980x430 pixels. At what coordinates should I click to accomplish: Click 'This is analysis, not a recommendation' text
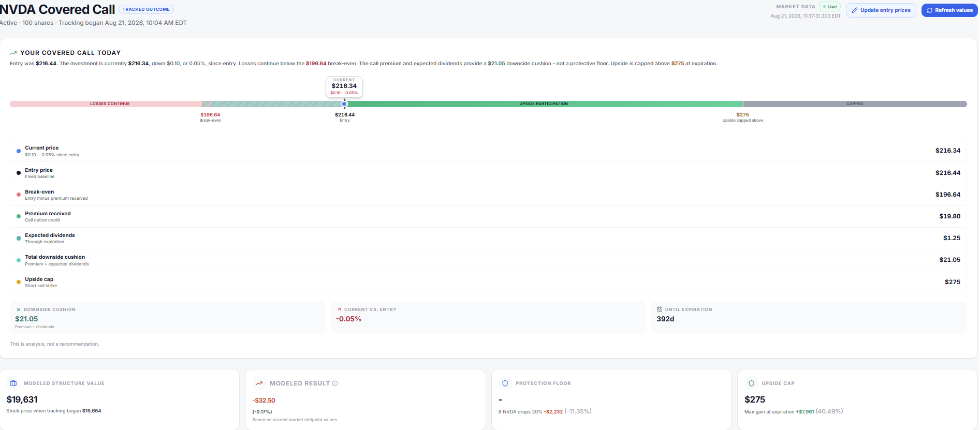pos(54,344)
